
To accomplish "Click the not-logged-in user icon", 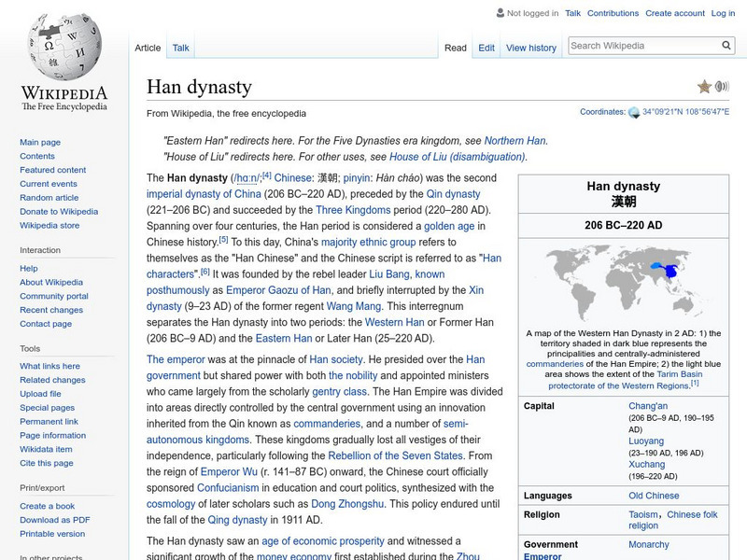I will 500,13.
